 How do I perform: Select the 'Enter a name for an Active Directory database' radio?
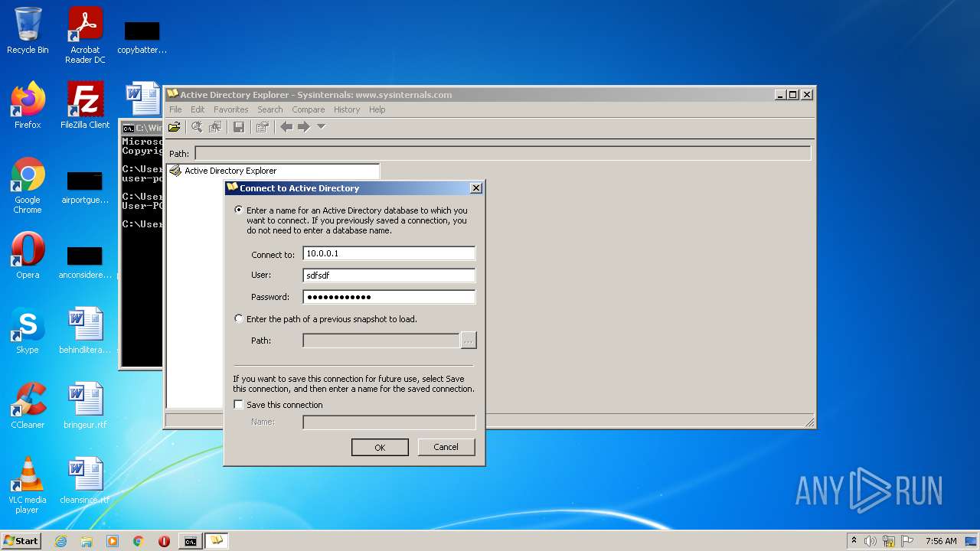[239, 210]
